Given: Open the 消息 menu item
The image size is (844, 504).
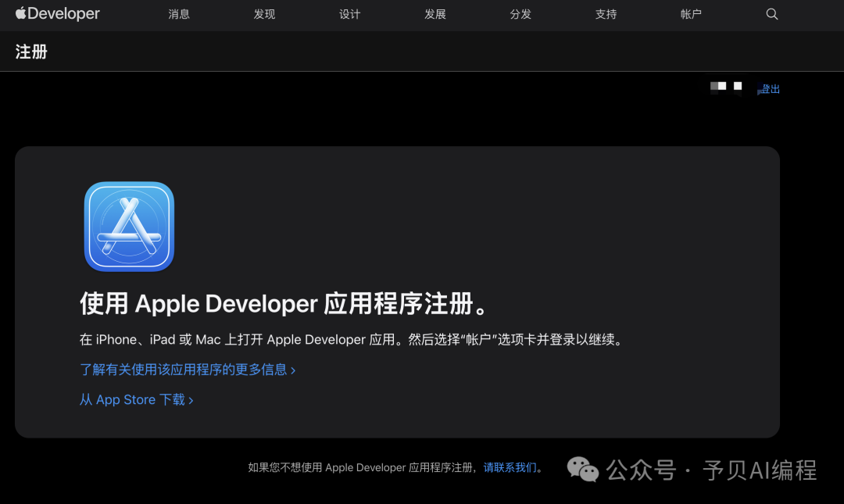Looking at the screenshot, I should point(179,14).
